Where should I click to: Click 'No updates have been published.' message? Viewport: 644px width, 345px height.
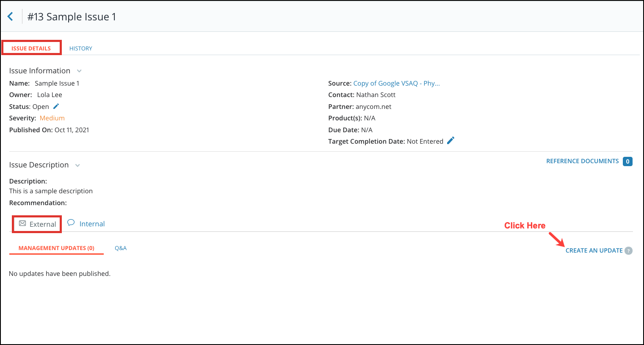coord(60,274)
